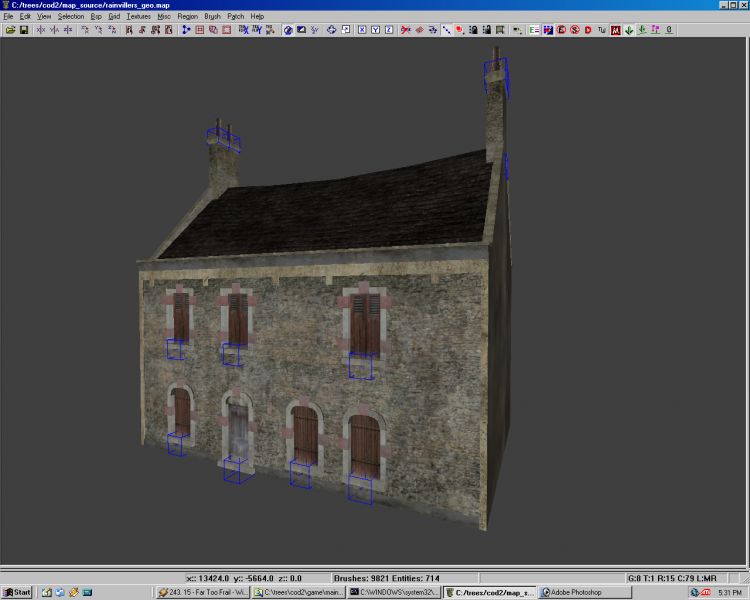Open the File menu
Viewport: 750px width, 600px height.
[8, 16]
